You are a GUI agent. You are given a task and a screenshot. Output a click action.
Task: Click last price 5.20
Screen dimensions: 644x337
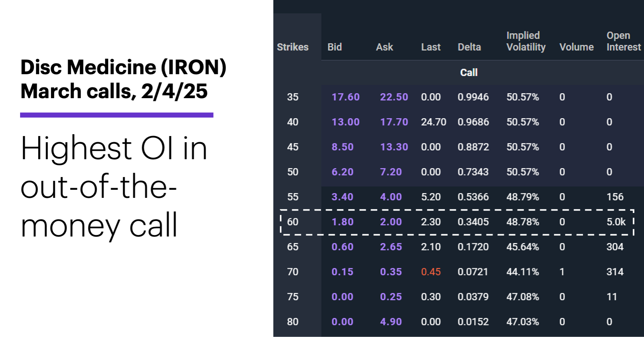tap(431, 197)
